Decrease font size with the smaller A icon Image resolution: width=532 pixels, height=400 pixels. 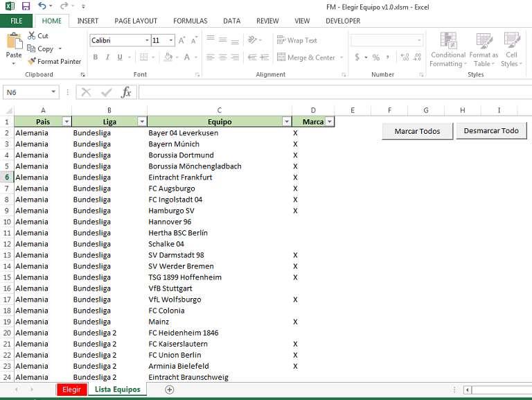[x=194, y=40]
